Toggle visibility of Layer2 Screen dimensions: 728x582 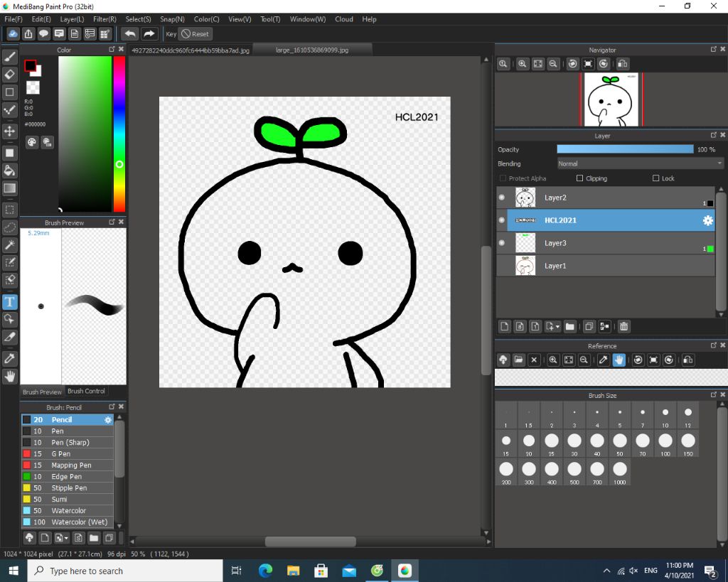click(502, 198)
